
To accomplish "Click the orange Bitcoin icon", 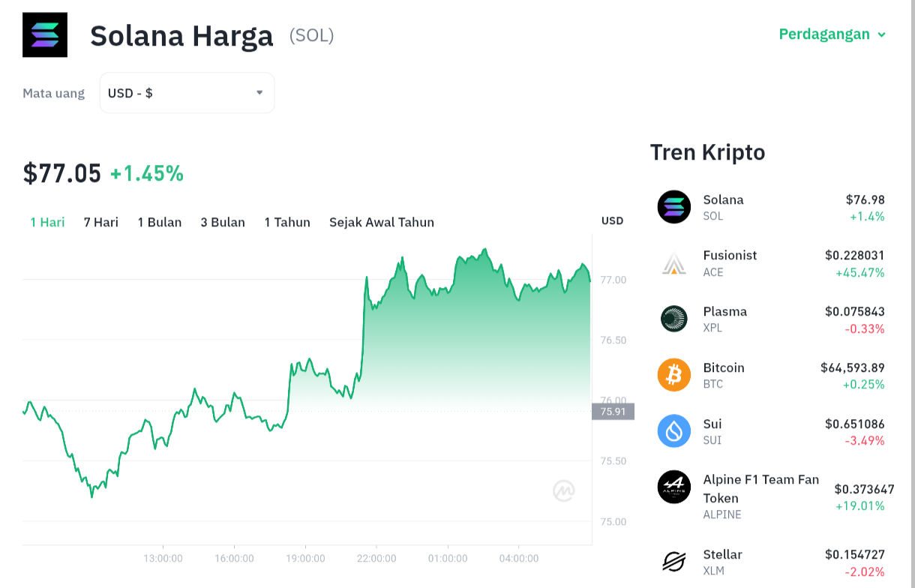I will click(673, 375).
